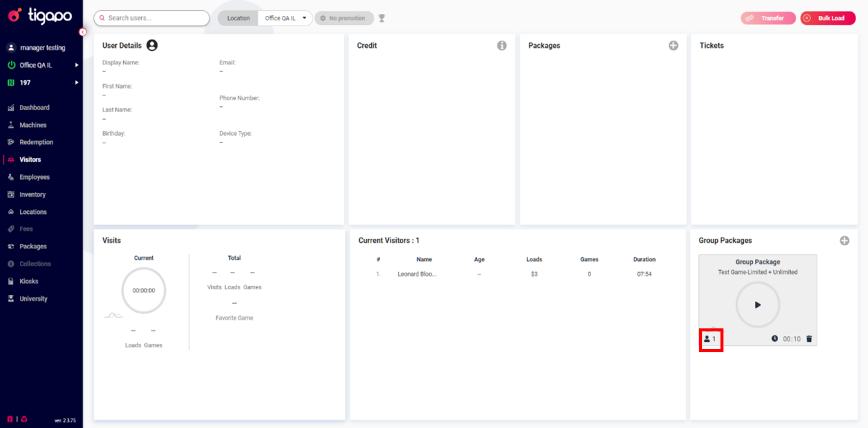Screen dimensions: 868x428
Task: Add a new group package via plus icon
Action: tap(844, 240)
